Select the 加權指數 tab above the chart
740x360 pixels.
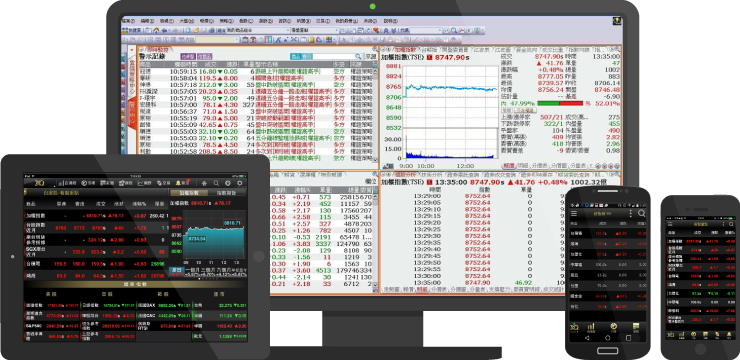tap(405, 49)
